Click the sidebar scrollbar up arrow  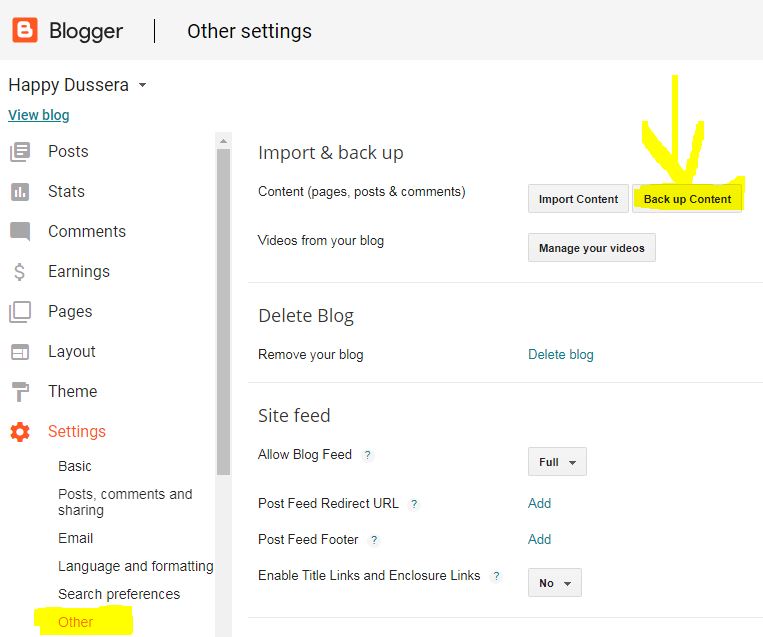click(223, 141)
